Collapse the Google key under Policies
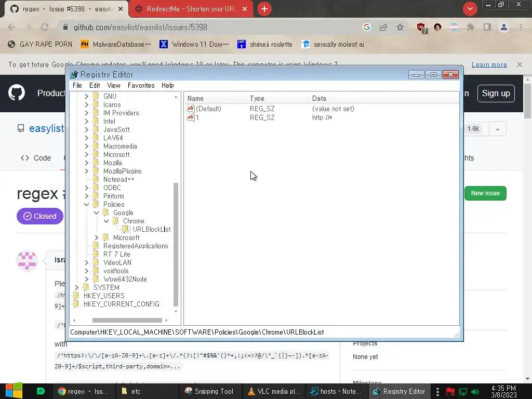Screen dimensions: 532x399 [x=96, y=212]
